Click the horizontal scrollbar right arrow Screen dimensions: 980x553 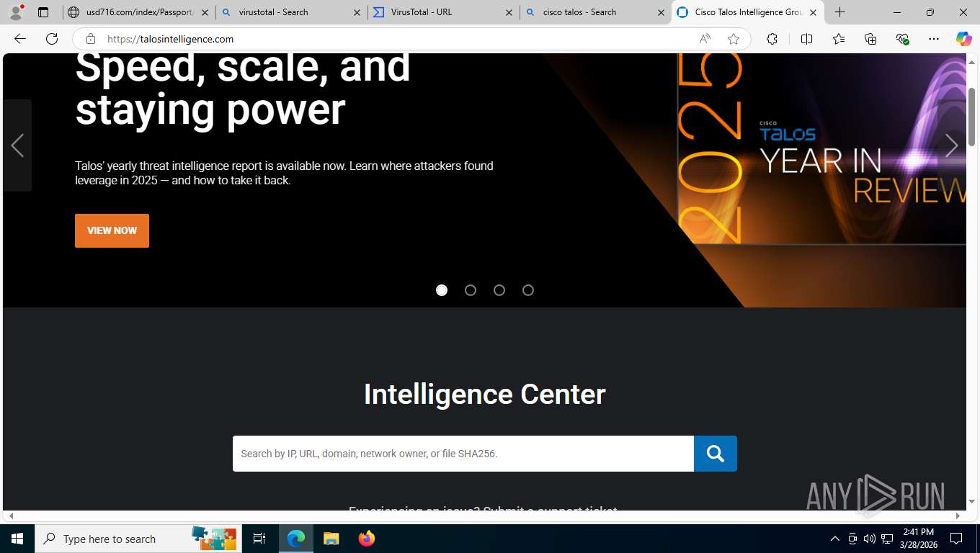[958, 516]
